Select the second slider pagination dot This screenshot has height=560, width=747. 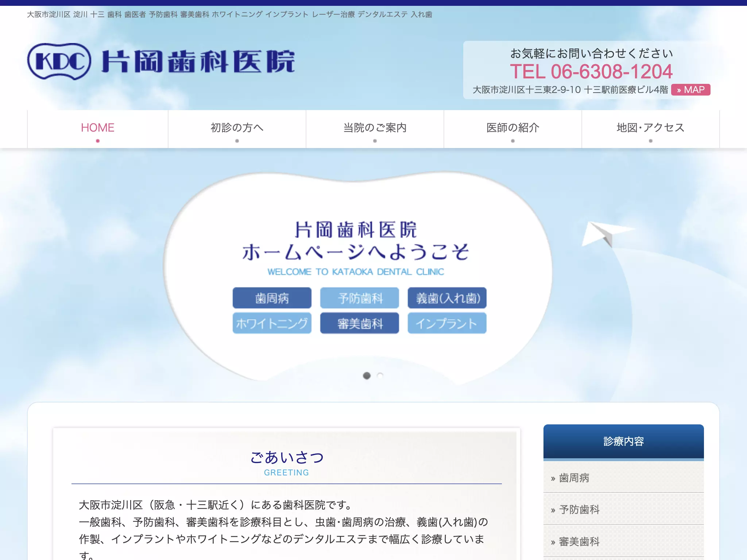[380, 376]
